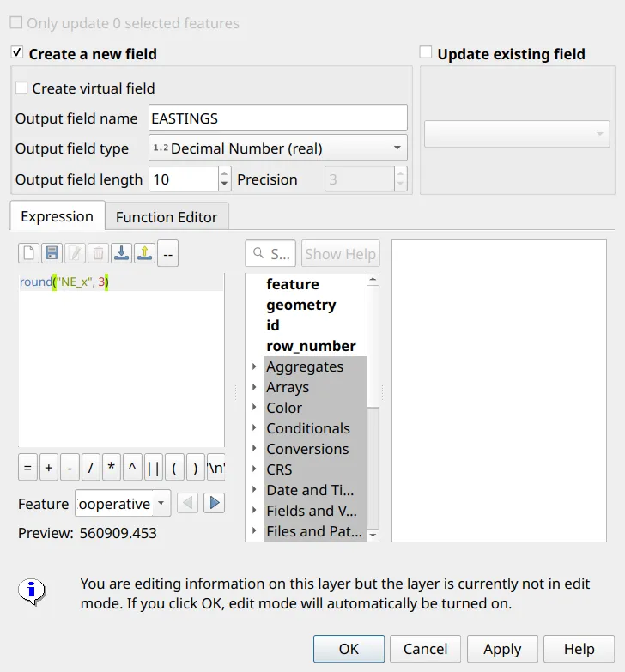Click the information speech bubble icon
This screenshot has height=672, width=625.
32,592
